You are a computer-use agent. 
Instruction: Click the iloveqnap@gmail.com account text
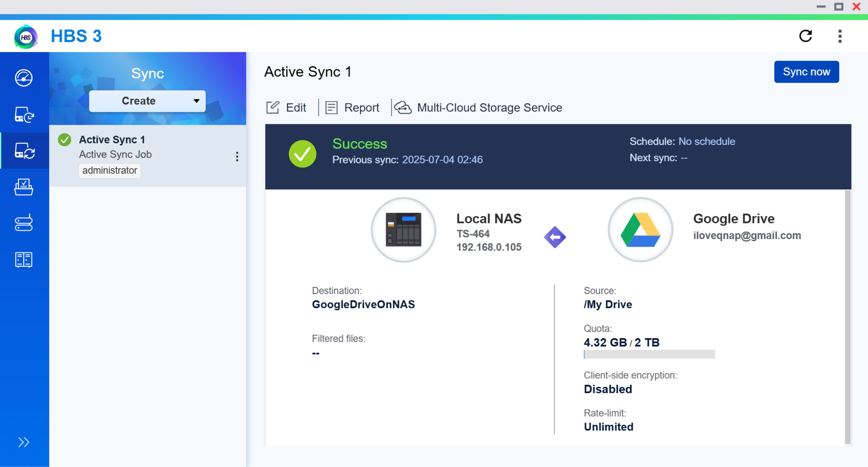[x=747, y=236]
